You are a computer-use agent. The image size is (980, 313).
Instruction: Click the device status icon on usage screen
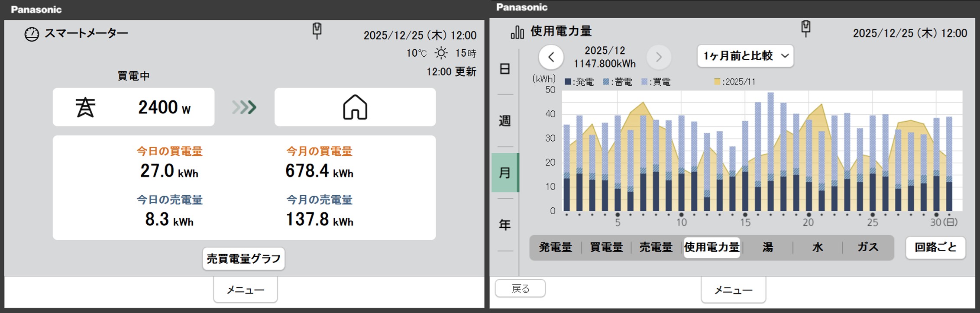coord(805,29)
